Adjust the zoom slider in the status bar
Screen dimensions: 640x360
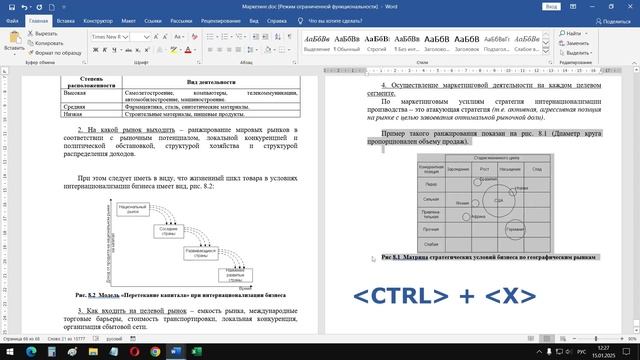point(596,339)
